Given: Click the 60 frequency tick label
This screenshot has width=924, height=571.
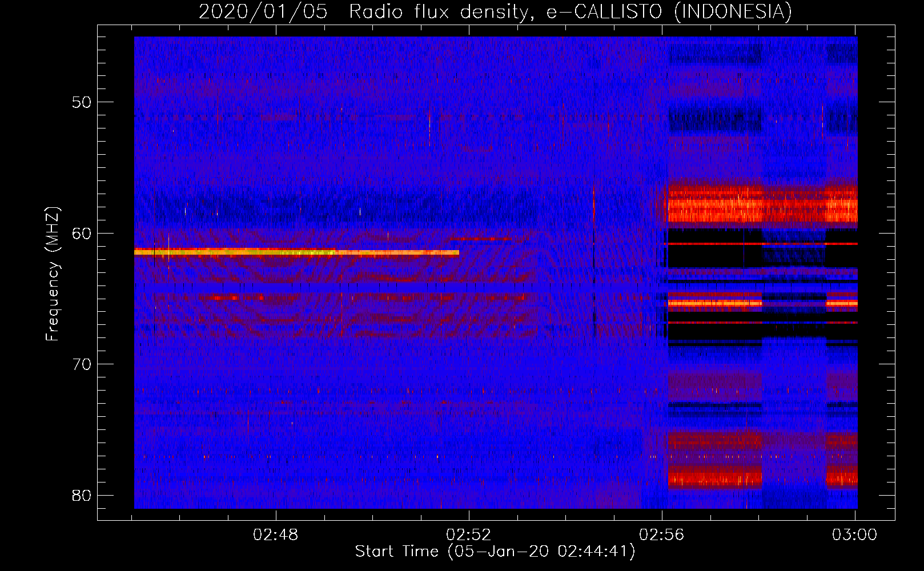Looking at the screenshot, I should [x=82, y=233].
